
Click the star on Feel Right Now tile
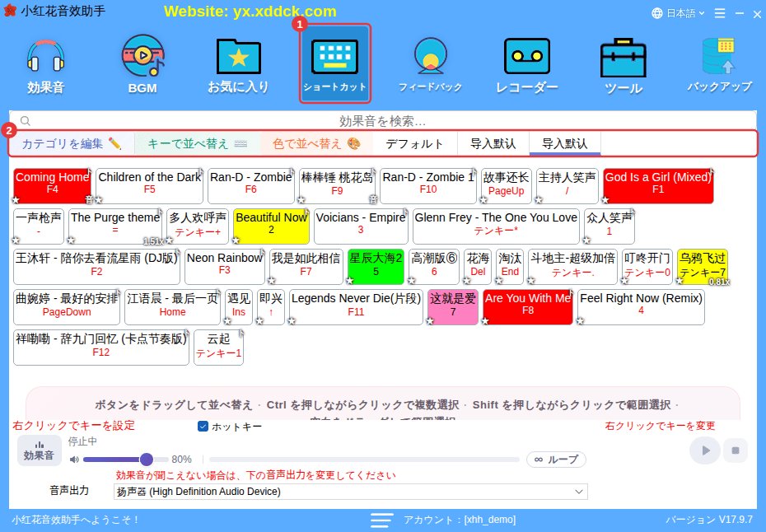click(x=580, y=321)
